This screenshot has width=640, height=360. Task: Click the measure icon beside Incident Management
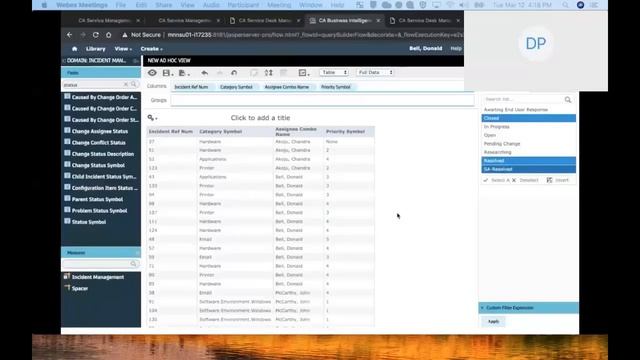[x=67, y=276]
